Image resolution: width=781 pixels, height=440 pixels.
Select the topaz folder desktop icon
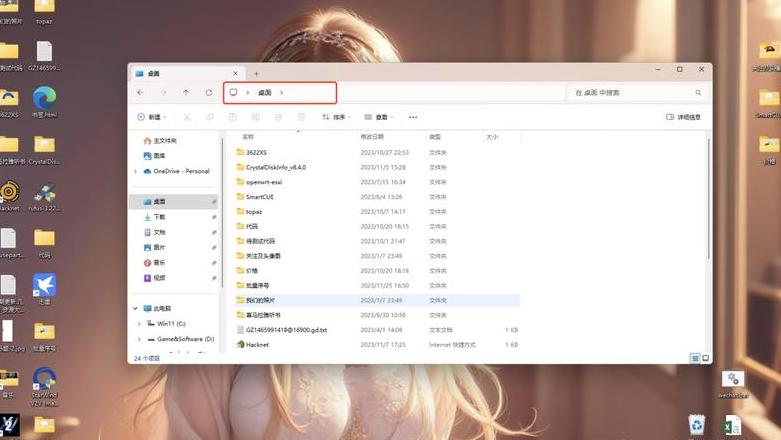(x=44, y=12)
